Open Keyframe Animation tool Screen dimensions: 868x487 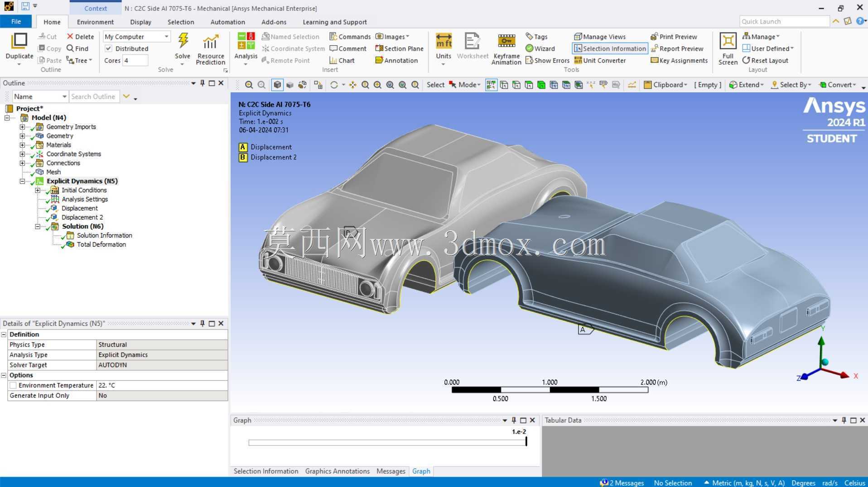[506, 49]
